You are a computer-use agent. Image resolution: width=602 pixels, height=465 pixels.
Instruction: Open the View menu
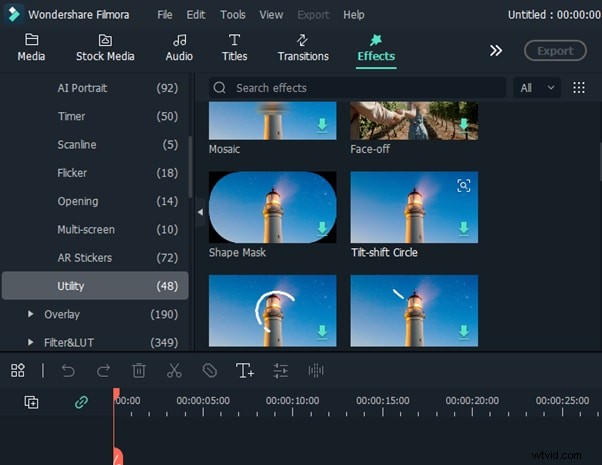click(x=271, y=15)
